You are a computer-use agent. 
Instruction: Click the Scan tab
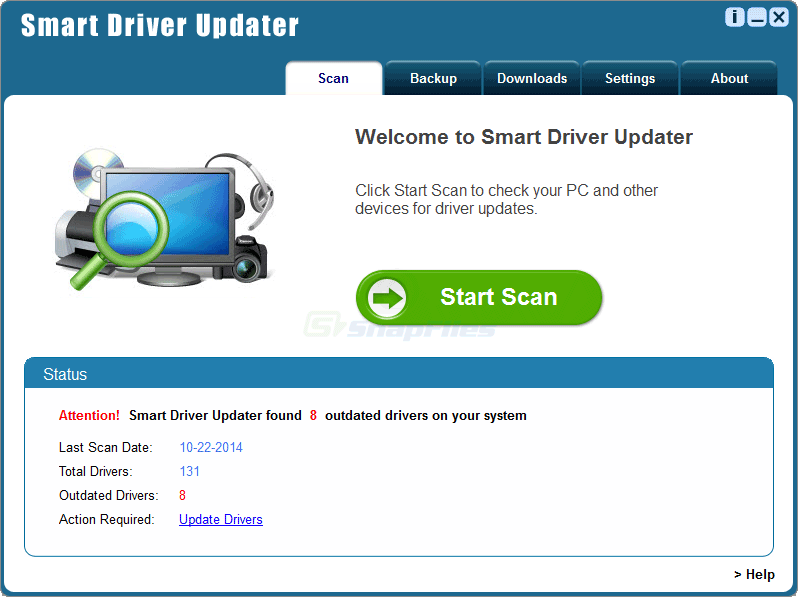pyautogui.click(x=333, y=78)
